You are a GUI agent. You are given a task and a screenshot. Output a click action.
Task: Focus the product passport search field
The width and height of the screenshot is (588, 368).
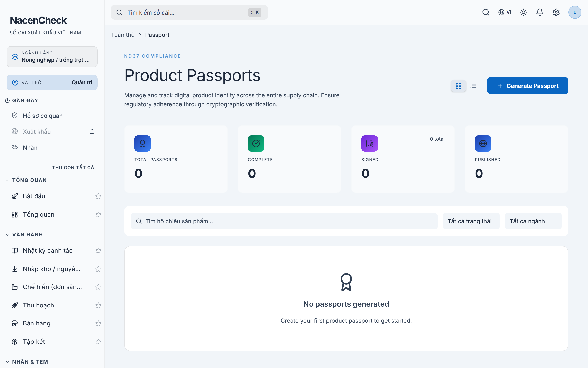284,221
